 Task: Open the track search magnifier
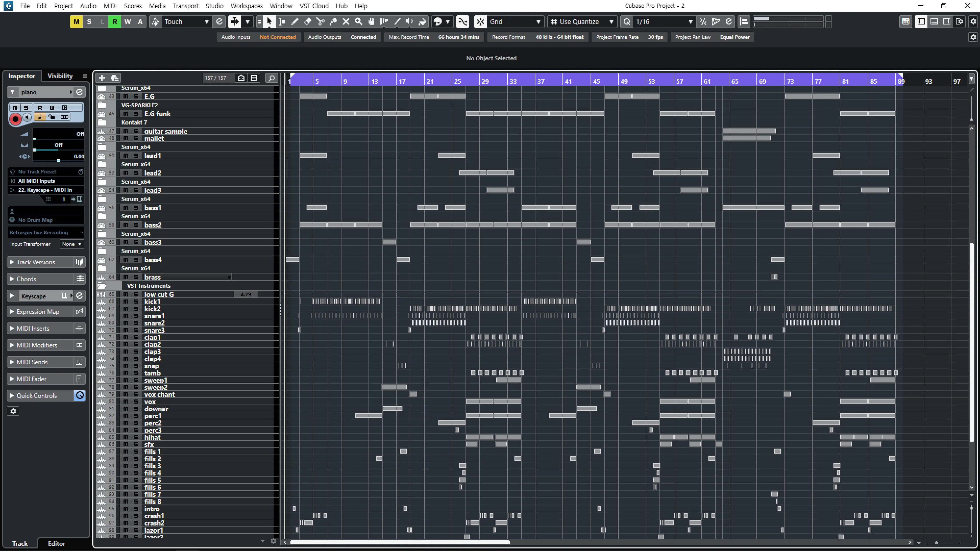tap(271, 78)
